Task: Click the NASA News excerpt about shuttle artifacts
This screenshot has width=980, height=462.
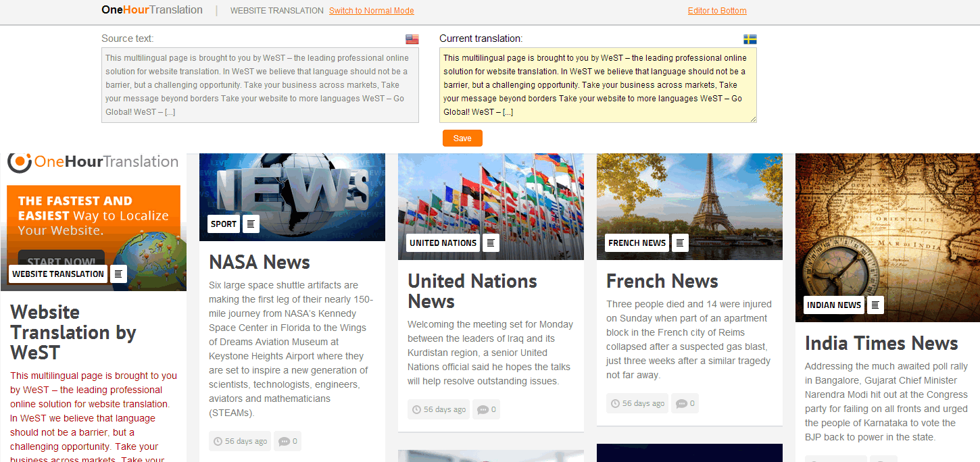Action: pyautogui.click(x=290, y=349)
